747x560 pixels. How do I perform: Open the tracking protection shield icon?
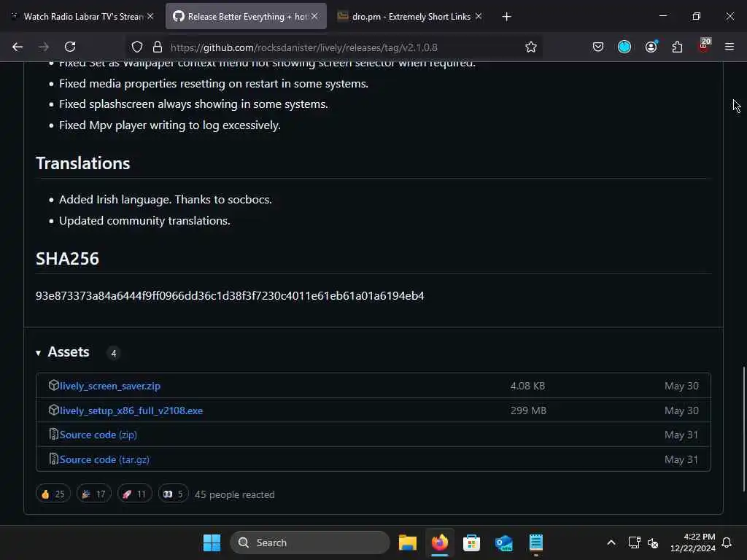(137, 47)
